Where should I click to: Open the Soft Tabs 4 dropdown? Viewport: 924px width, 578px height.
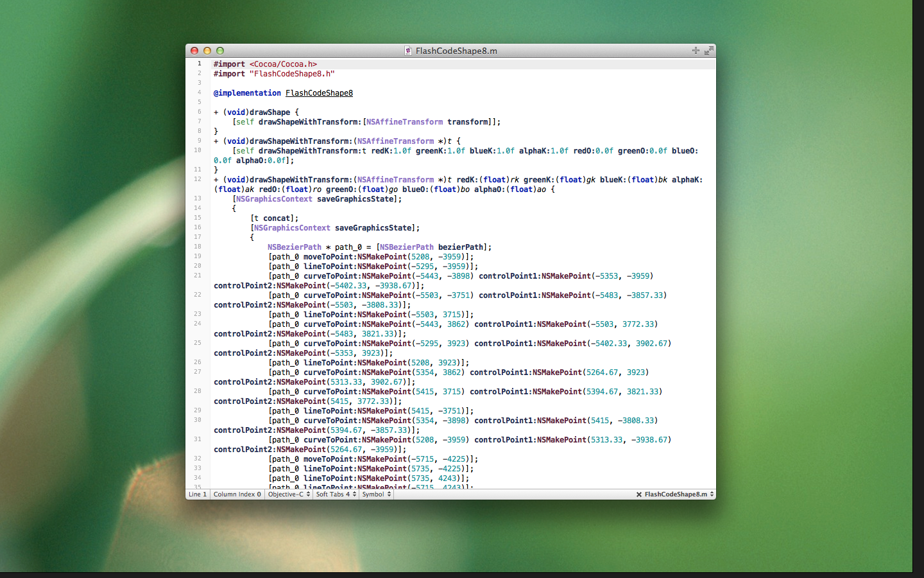point(336,495)
